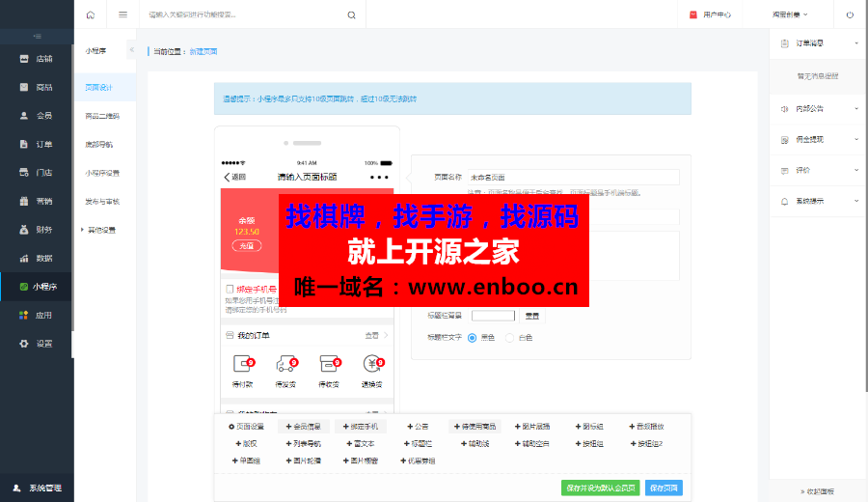The height and width of the screenshot is (502, 868).
Task: Open 商品 in the left sidebar
Action: click(37, 87)
